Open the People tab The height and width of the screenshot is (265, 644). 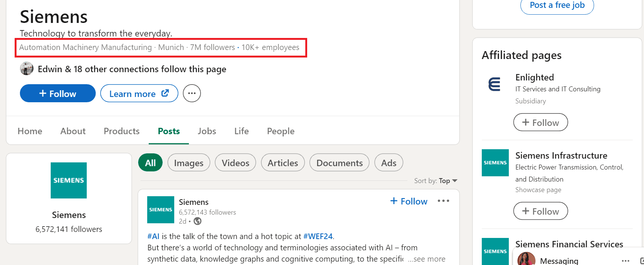[x=281, y=131]
